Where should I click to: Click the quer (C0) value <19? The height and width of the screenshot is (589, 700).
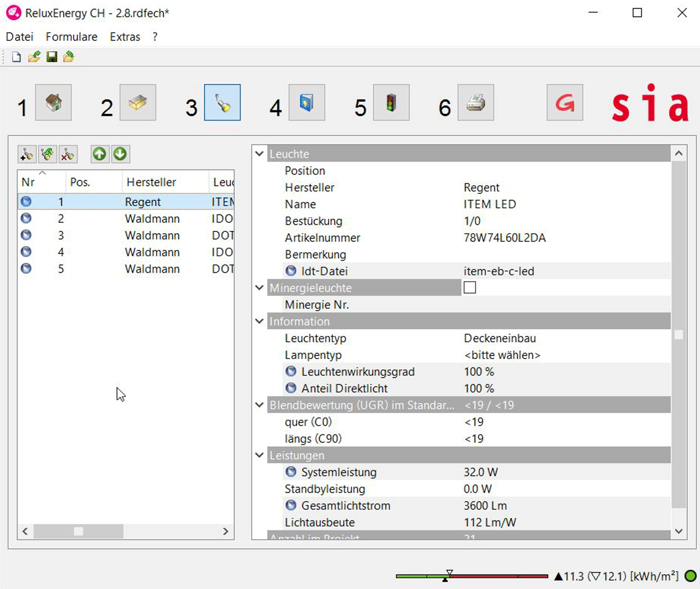(x=474, y=422)
